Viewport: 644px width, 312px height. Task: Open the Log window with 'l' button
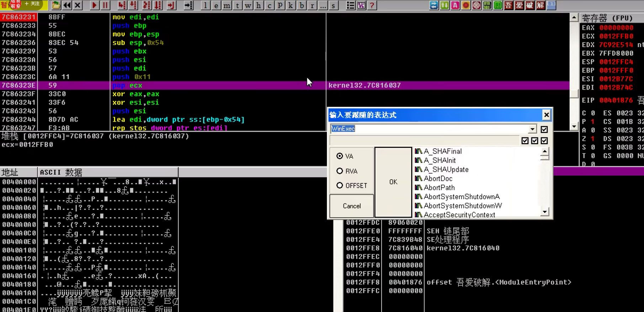point(205,5)
